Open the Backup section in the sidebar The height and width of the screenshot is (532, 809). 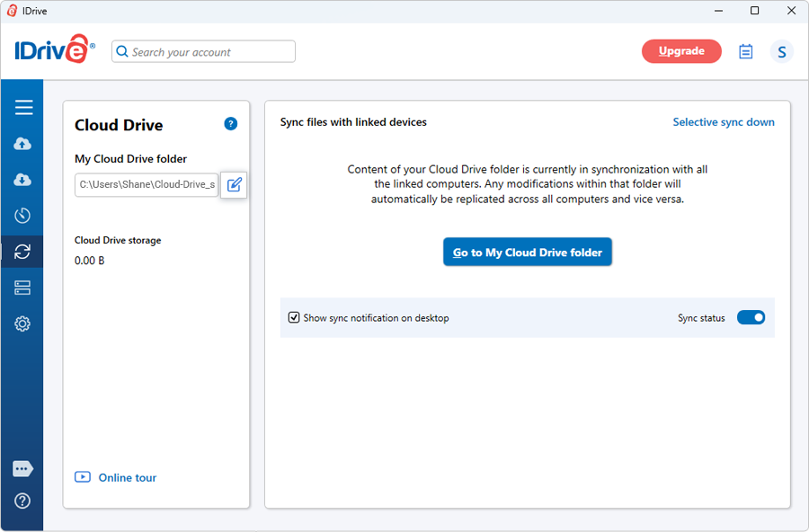click(23, 143)
